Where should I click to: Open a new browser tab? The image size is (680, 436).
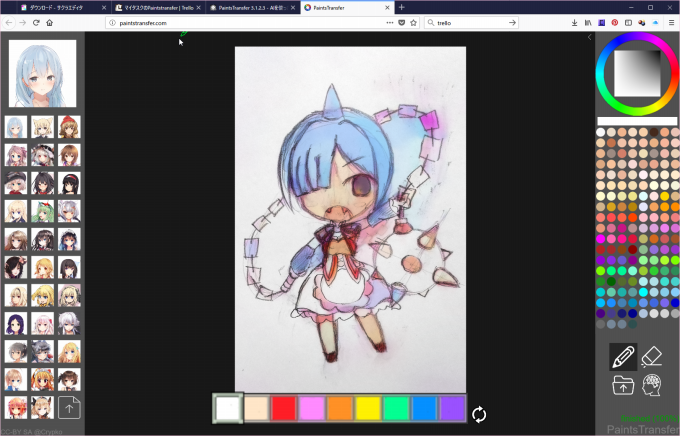point(402,7)
